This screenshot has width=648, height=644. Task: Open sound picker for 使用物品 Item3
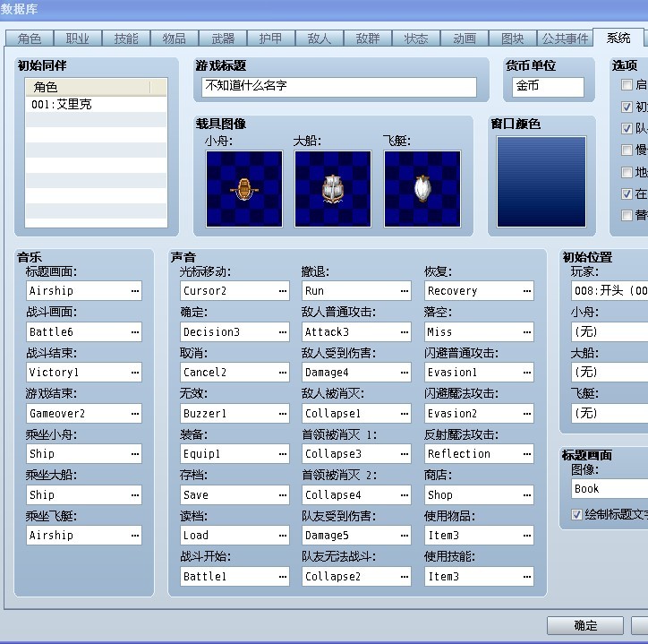(527, 536)
